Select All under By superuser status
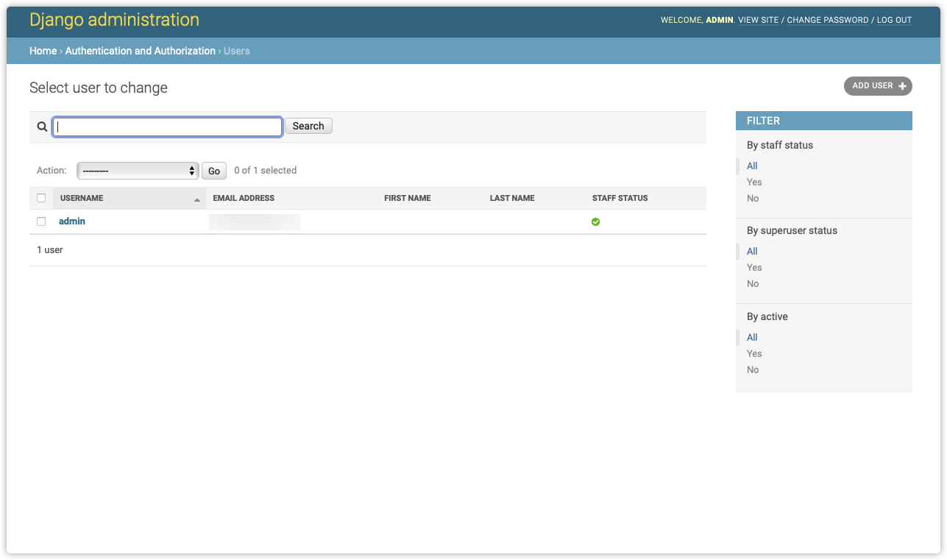The image size is (947, 560). [752, 252]
